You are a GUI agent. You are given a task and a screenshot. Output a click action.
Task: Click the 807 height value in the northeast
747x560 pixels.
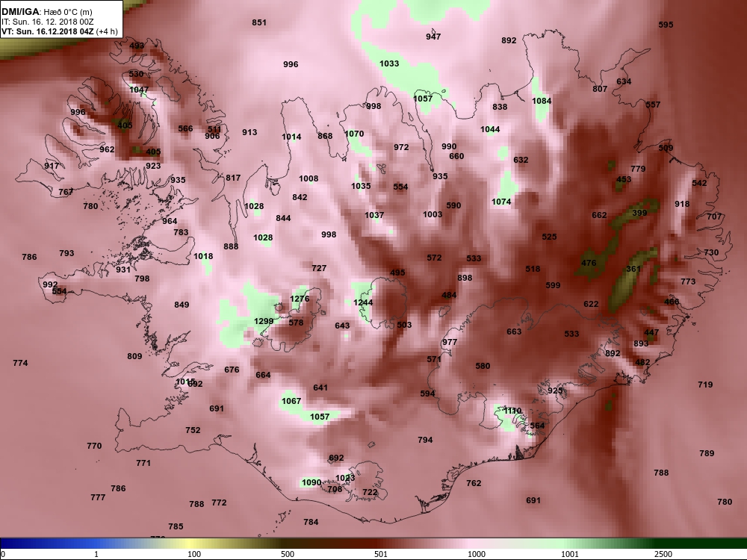(x=601, y=89)
